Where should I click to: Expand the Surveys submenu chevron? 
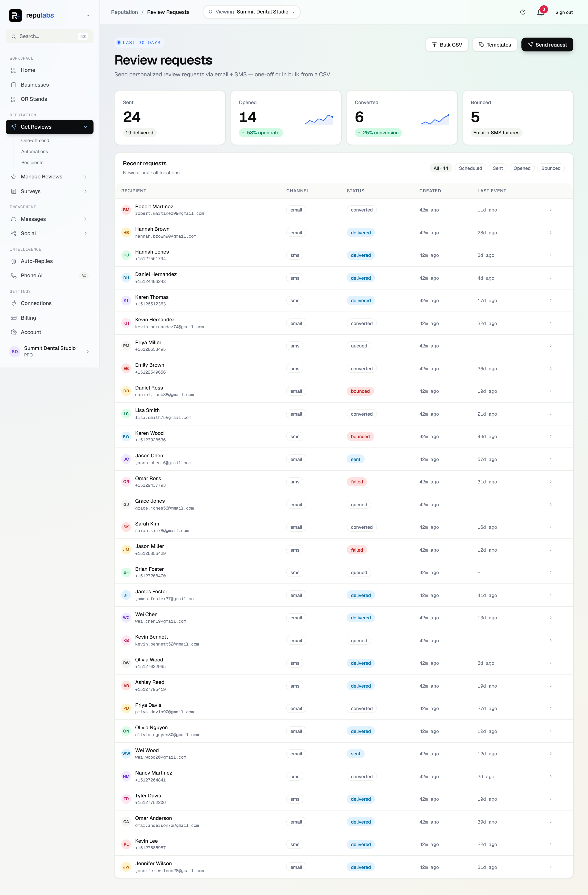point(85,191)
